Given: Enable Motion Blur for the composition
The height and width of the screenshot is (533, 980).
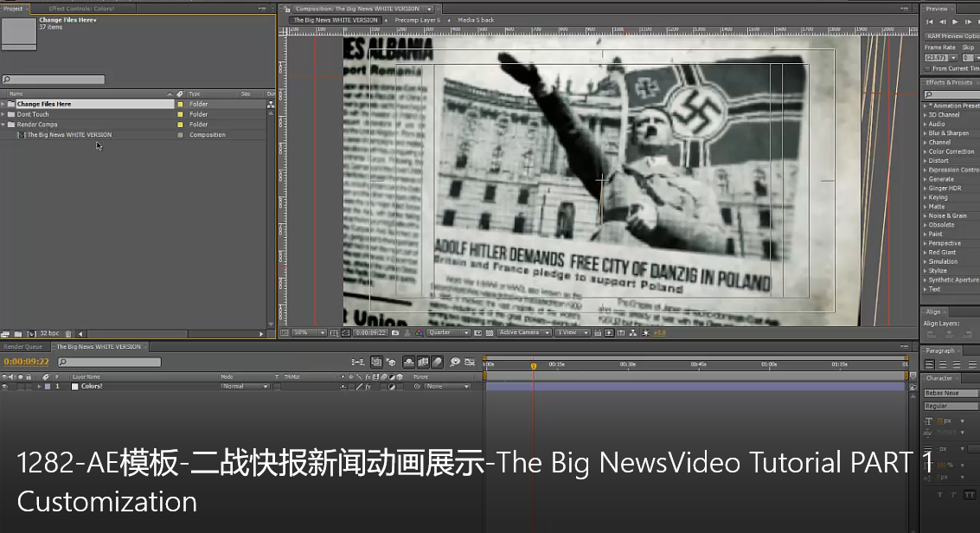Looking at the screenshot, I should pyautogui.click(x=437, y=362).
